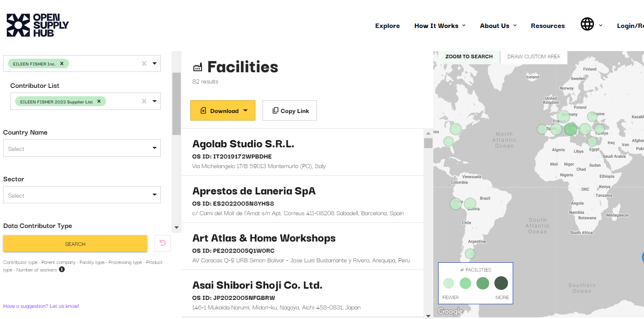Show info about extended search fields
The height and width of the screenshot is (319, 644).
tap(62, 269)
